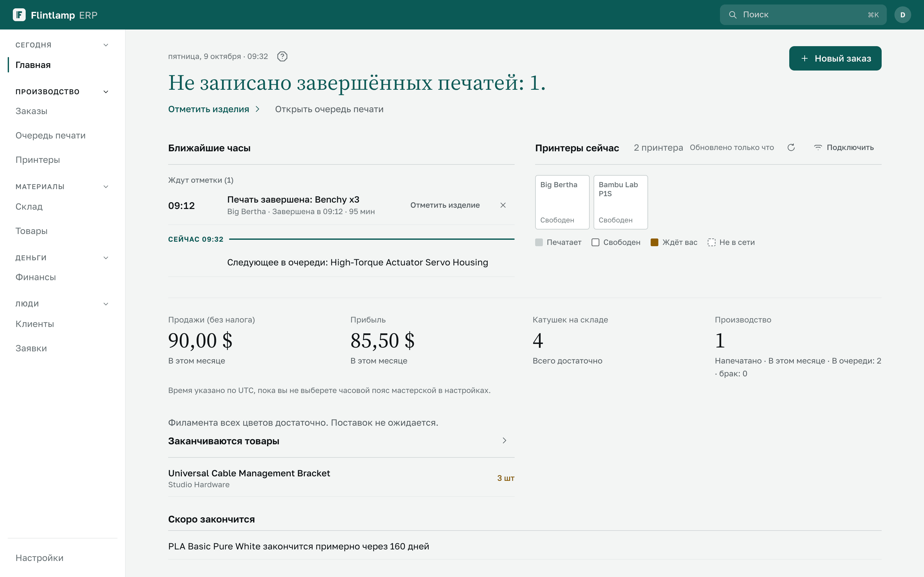
Task: Open the help question mark icon
Action: [x=282, y=56]
